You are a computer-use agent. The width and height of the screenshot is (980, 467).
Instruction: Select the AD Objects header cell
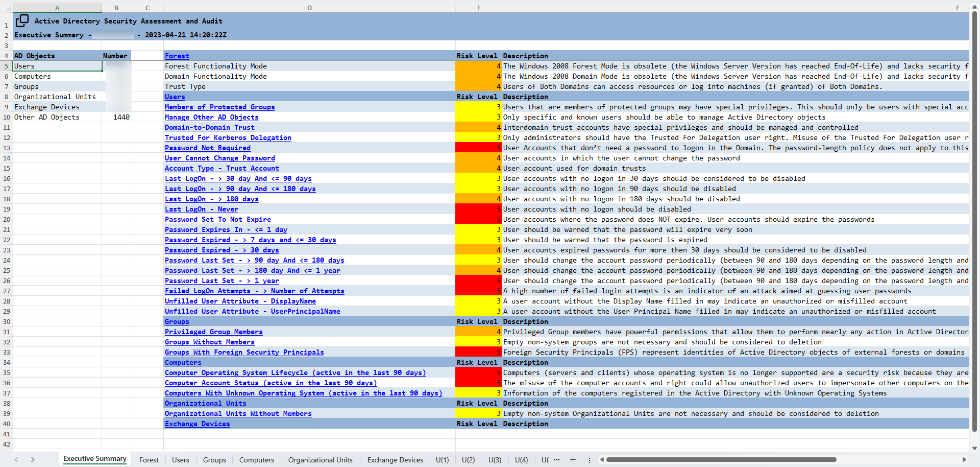58,56
